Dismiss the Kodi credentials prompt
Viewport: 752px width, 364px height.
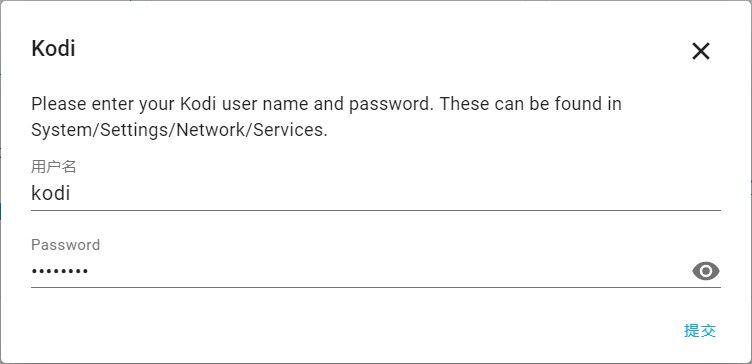701,51
